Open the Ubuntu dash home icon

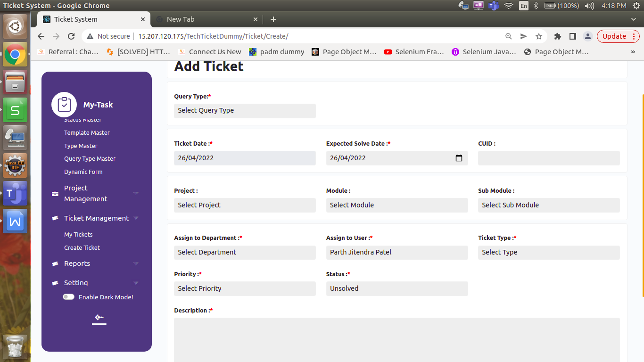pyautogui.click(x=15, y=26)
